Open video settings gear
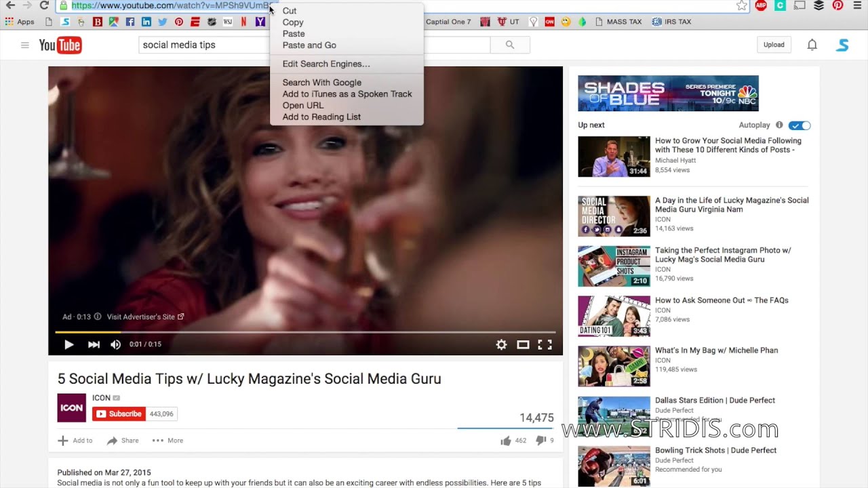Image resolution: width=868 pixels, height=488 pixels. click(501, 344)
